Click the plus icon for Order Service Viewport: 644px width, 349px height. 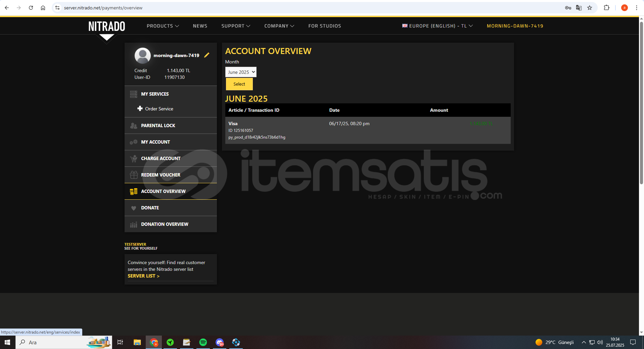pyautogui.click(x=140, y=108)
